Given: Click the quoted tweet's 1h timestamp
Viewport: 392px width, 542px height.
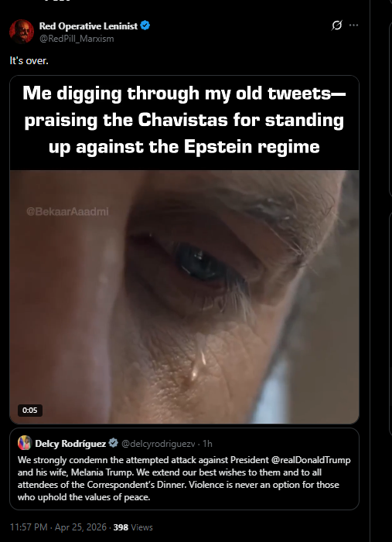Looking at the screenshot, I should 207,444.
